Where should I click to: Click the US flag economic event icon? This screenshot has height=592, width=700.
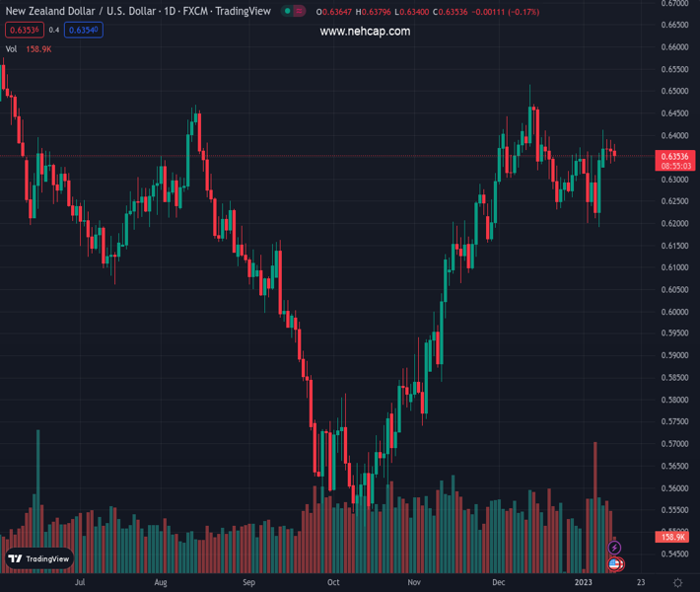(614, 564)
